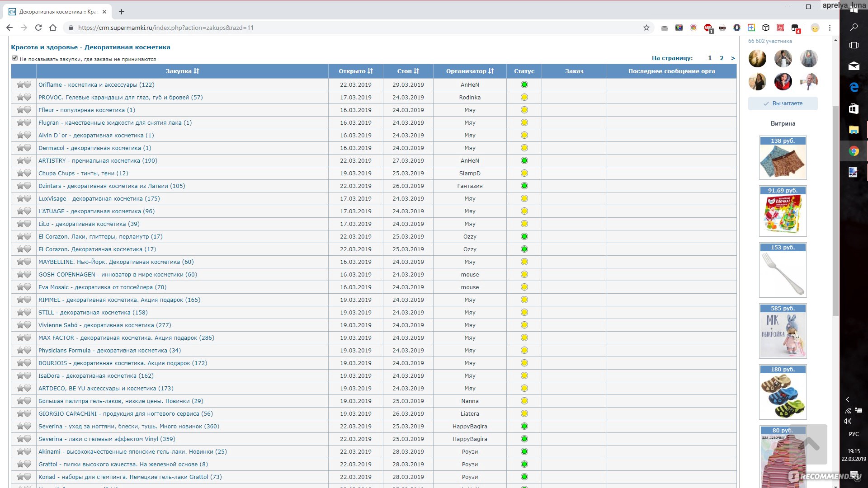Open the masked-face extension icon

pyautogui.click(x=722, y=28)
